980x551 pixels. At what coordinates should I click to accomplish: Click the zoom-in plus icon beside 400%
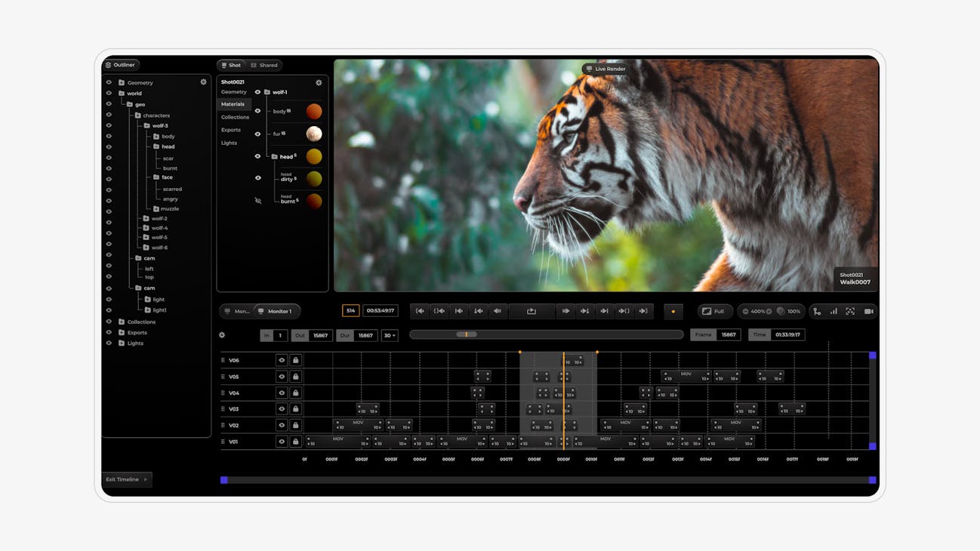769,311
